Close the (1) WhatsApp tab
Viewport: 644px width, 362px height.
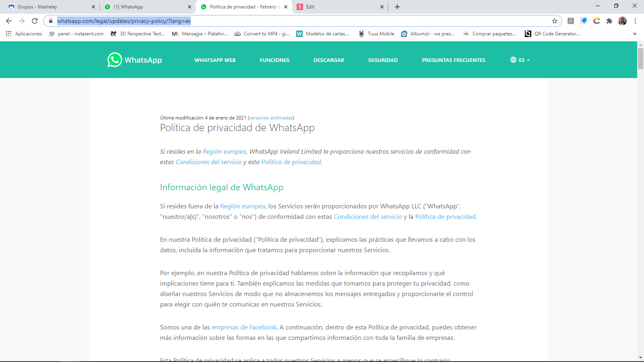[x=190, y=7]
